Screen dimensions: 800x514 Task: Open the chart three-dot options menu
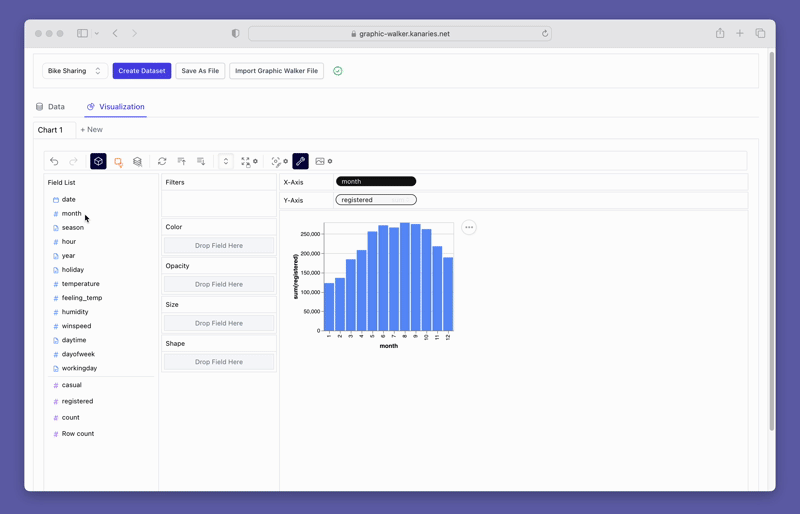[x=469, y=227]
